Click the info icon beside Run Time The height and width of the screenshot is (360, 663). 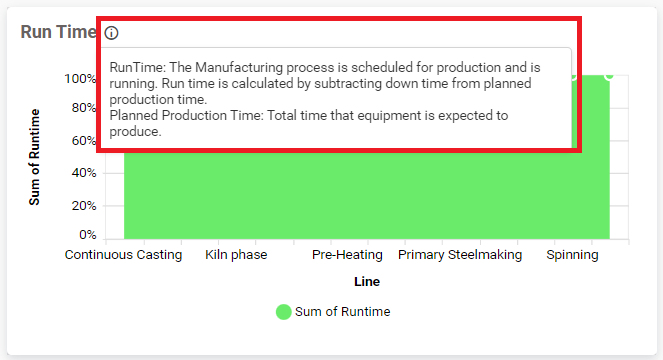point(111,33)
